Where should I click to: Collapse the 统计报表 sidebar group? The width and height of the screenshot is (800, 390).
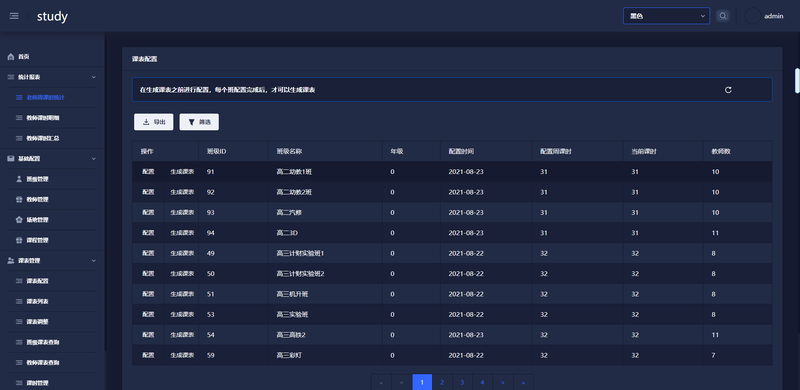(93, 77)
